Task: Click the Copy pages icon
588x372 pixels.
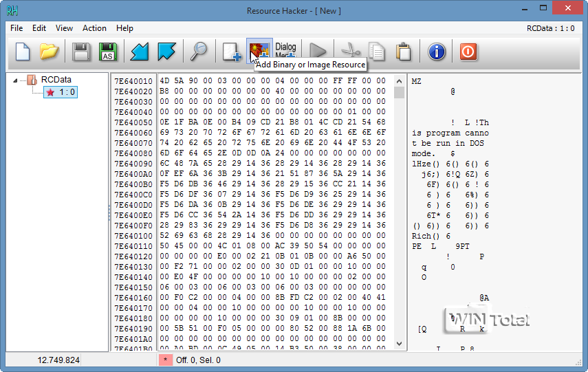Action: pyautogui.click(x=376, y=52)
